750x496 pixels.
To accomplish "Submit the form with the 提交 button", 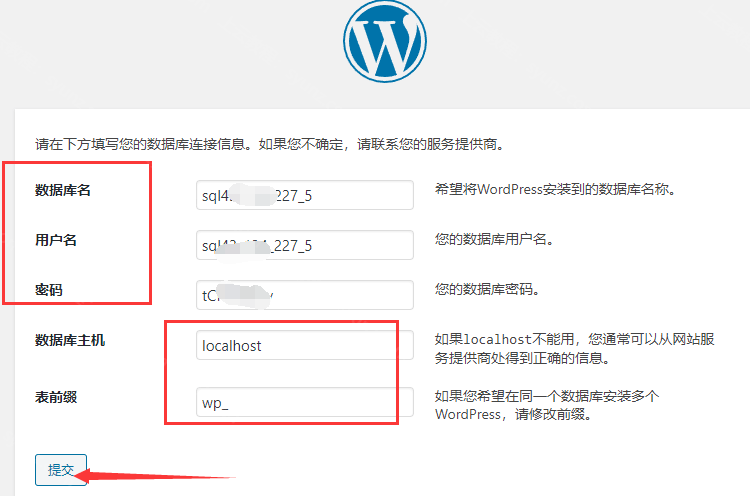I will tap(61, 470).
